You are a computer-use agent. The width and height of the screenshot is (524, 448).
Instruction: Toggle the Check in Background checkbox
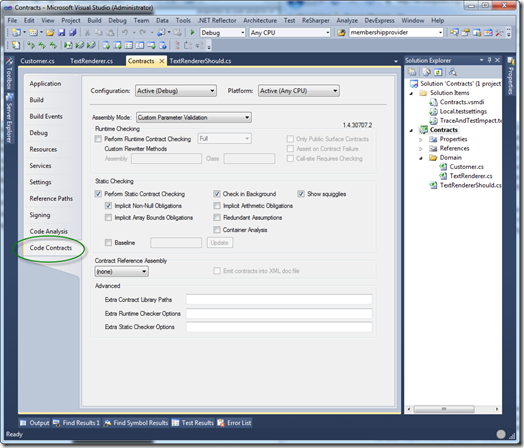pos(217,194)
